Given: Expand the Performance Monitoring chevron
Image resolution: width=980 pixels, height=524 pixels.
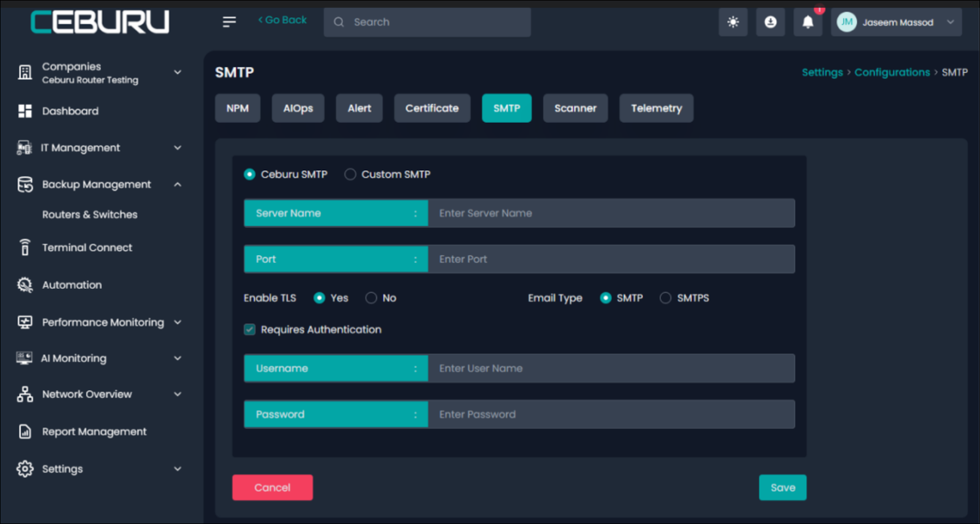Looking at the screenshot, I should [x=178, y=322].
